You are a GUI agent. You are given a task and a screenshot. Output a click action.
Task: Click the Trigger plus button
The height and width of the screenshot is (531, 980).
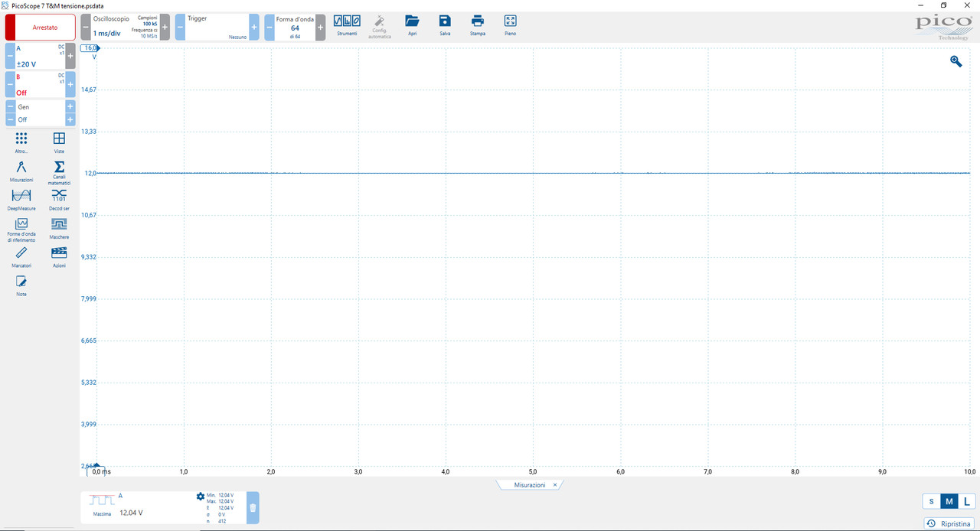254,27
